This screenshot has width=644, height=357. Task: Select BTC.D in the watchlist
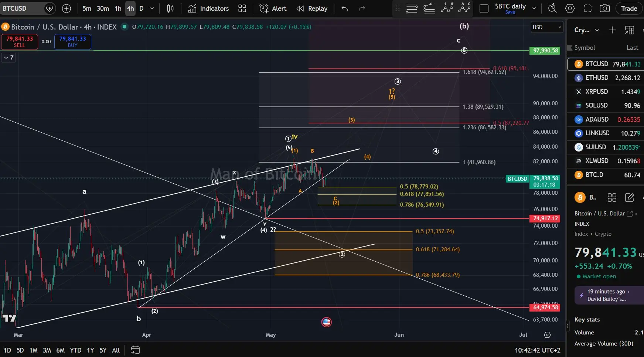click(606, 175)
